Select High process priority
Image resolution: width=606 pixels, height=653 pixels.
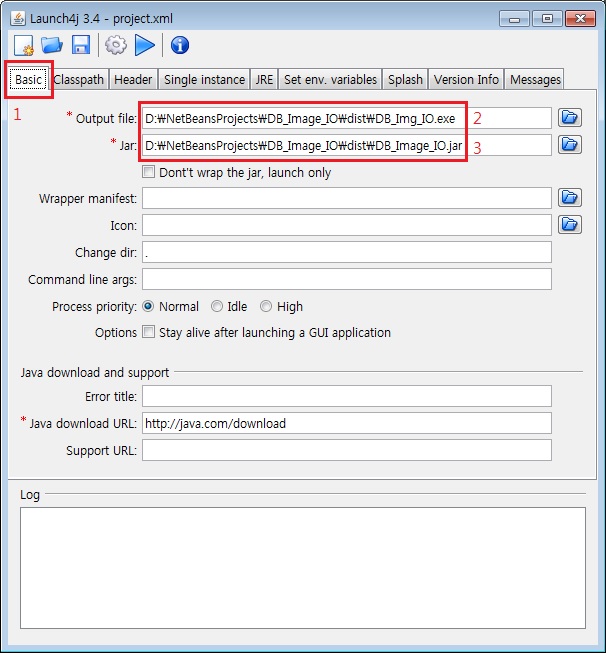coord(266,307)
